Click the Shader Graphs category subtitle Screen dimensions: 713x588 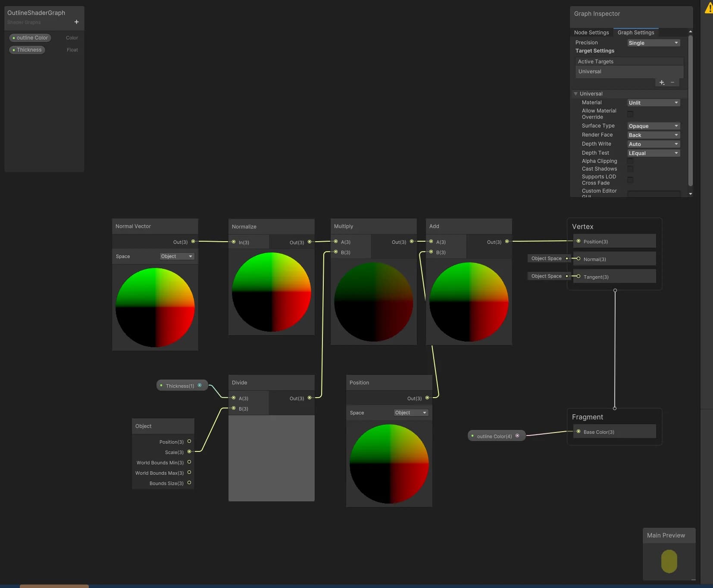[x=24, y=22]
